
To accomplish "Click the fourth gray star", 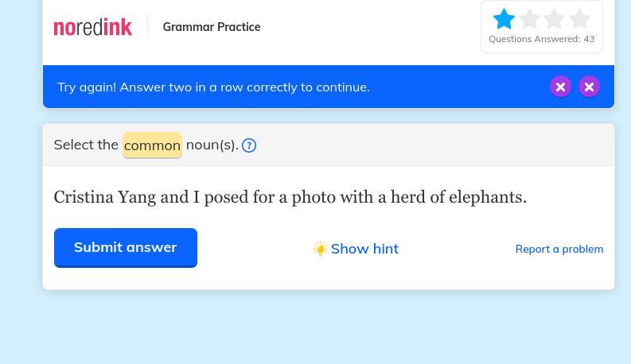I will 579,18.
